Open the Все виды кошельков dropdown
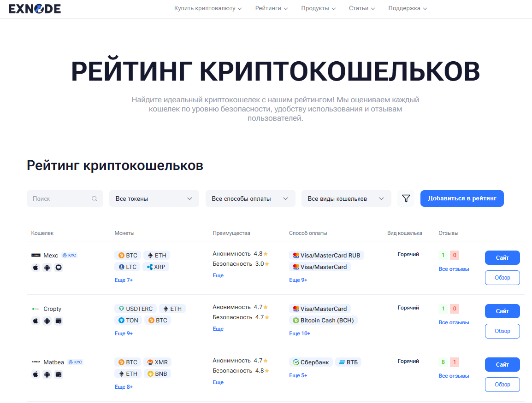The image size is (532, 403). [x=346, y=198]
